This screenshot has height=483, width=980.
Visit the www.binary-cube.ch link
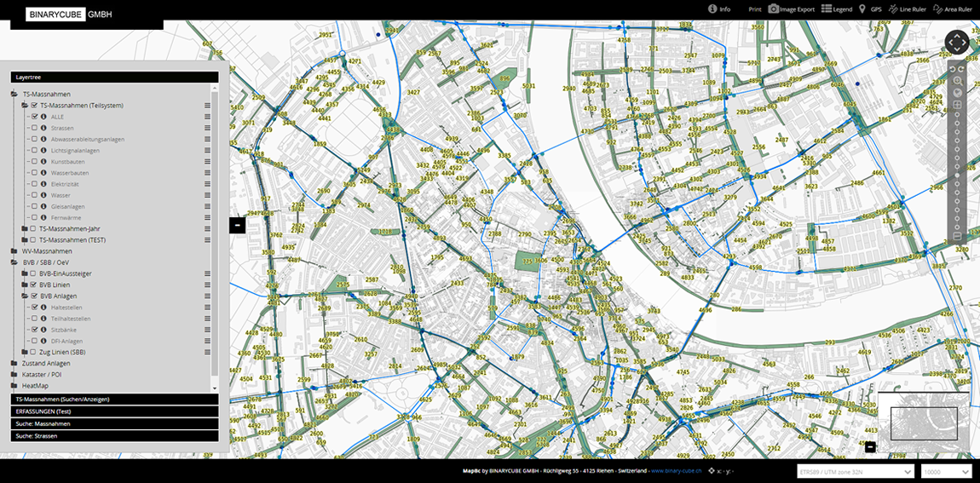[x=677, y=470]
